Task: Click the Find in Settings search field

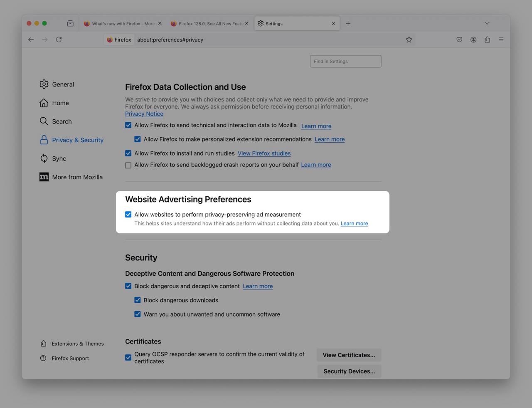Action: pos(345,61)
